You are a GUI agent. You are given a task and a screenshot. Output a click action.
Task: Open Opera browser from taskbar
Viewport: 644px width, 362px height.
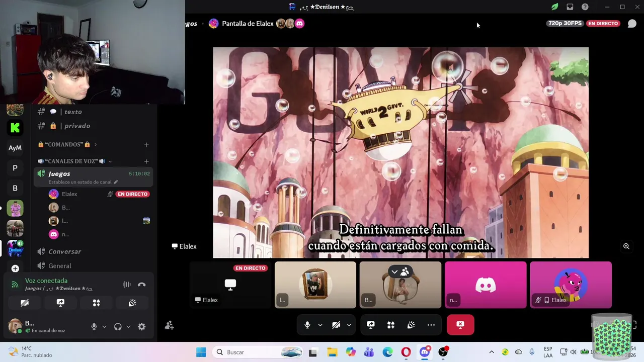tap(406, 352)
